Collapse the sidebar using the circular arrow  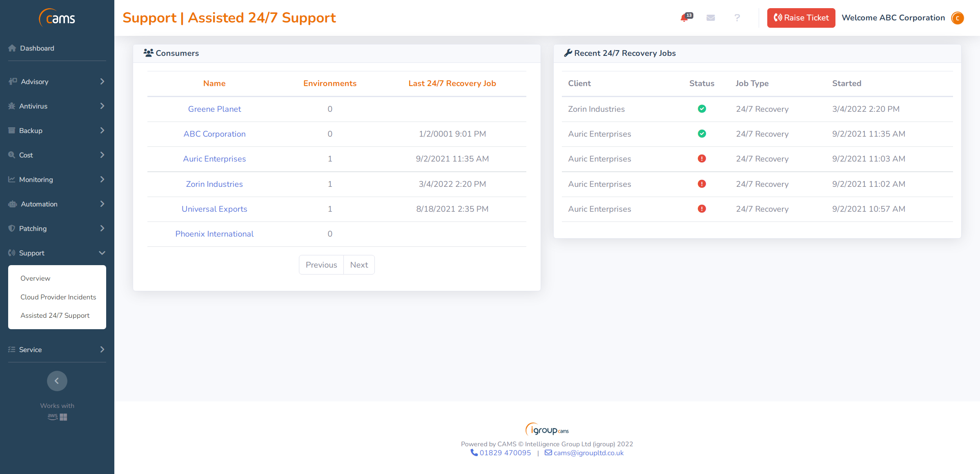[x=57, y=381]
